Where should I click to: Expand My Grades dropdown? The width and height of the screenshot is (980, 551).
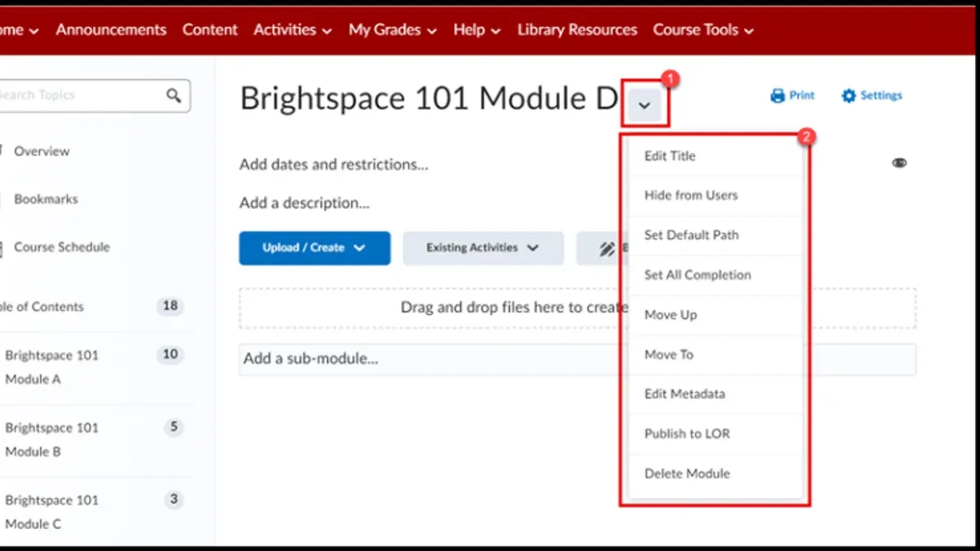click(393, 29)
